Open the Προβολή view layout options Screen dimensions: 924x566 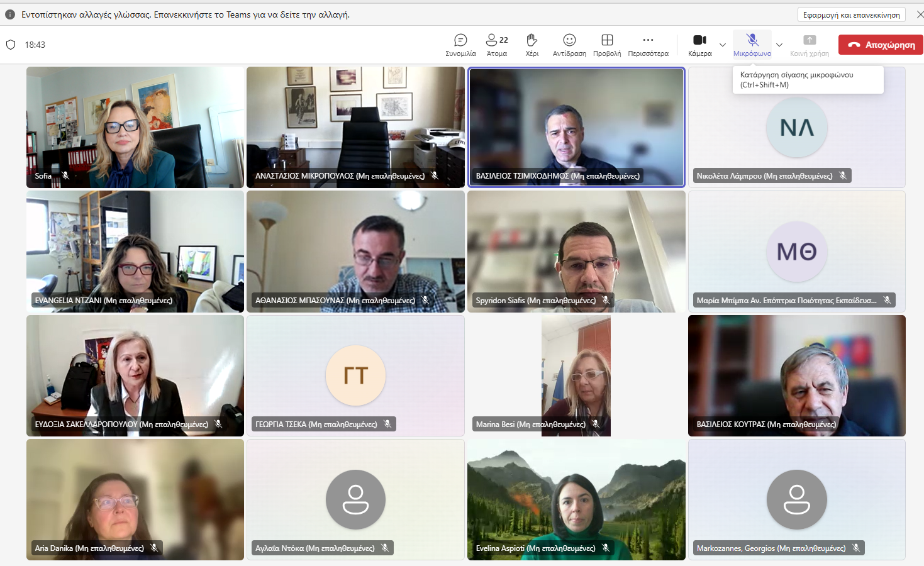pyautogui.click(x=607, y=45)
